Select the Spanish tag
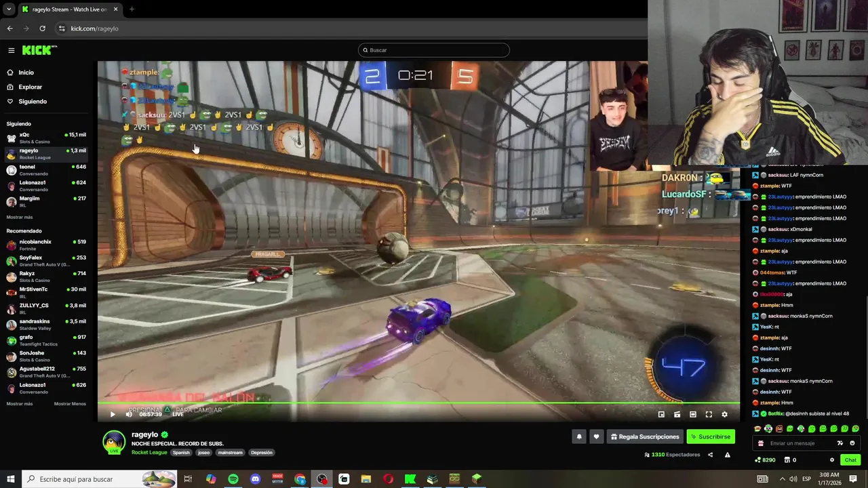 tap(181, 452)
